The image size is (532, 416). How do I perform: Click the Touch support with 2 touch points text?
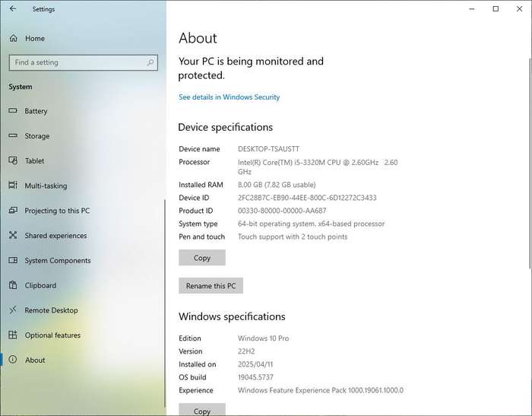click(293, 237)
